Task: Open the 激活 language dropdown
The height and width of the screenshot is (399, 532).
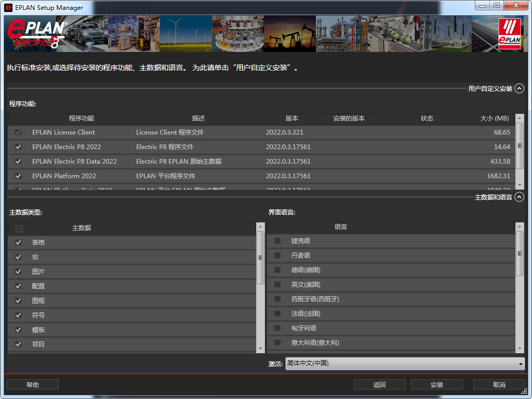Action: pyautogui.click(x=521, y=364)
